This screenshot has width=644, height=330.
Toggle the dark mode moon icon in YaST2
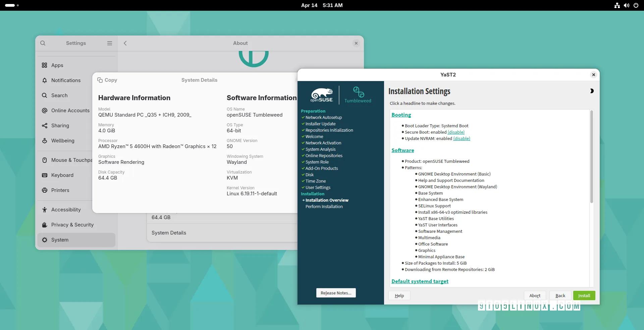(x=592, y=91)
